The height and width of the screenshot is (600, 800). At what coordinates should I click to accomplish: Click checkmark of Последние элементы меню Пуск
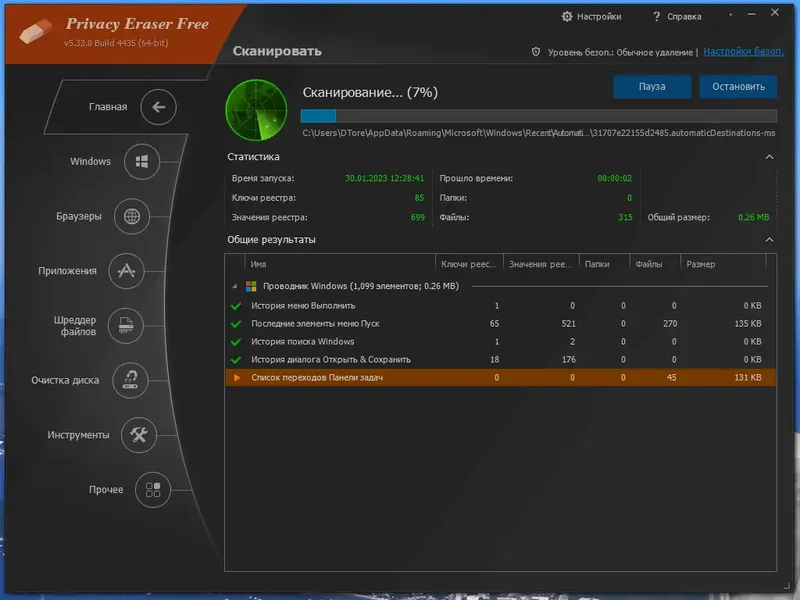[236, 324]
